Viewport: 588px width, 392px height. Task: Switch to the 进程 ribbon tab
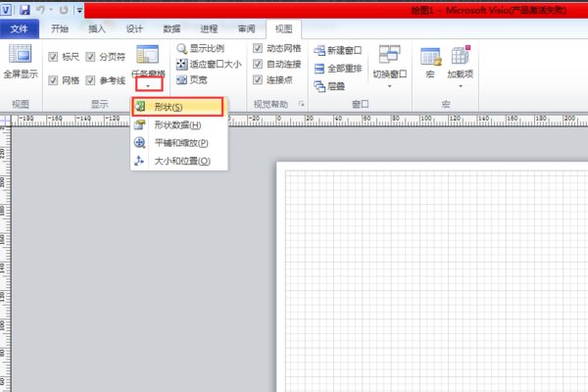[x=209, y=28]
